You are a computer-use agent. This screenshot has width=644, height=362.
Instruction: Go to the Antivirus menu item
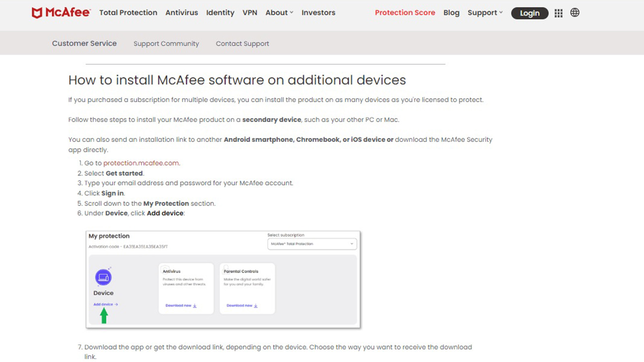[182, 13]
